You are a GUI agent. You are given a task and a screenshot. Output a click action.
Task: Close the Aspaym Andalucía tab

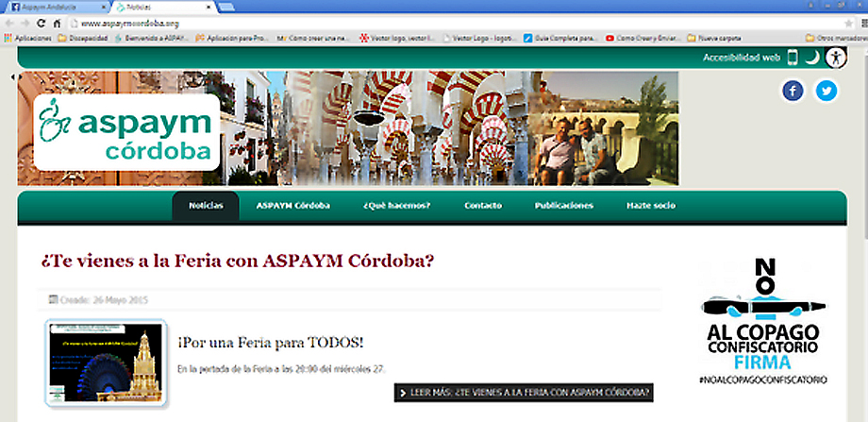104,8
